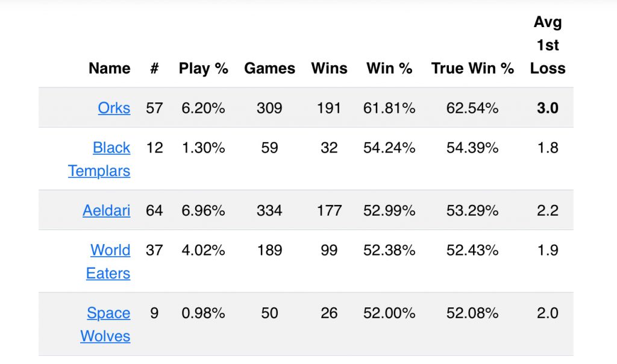The image size is (617, 364).
Task: Click the Avg 1st Loss header
Action: point(548,46)
